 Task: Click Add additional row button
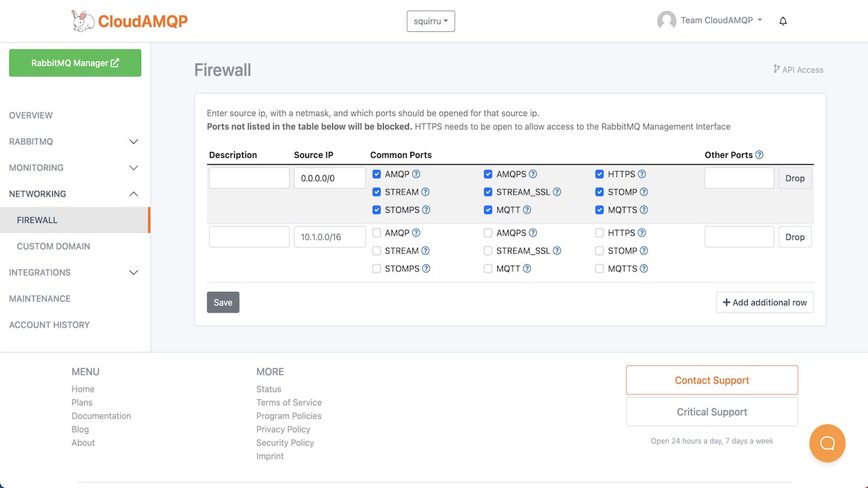click(764, 302)
